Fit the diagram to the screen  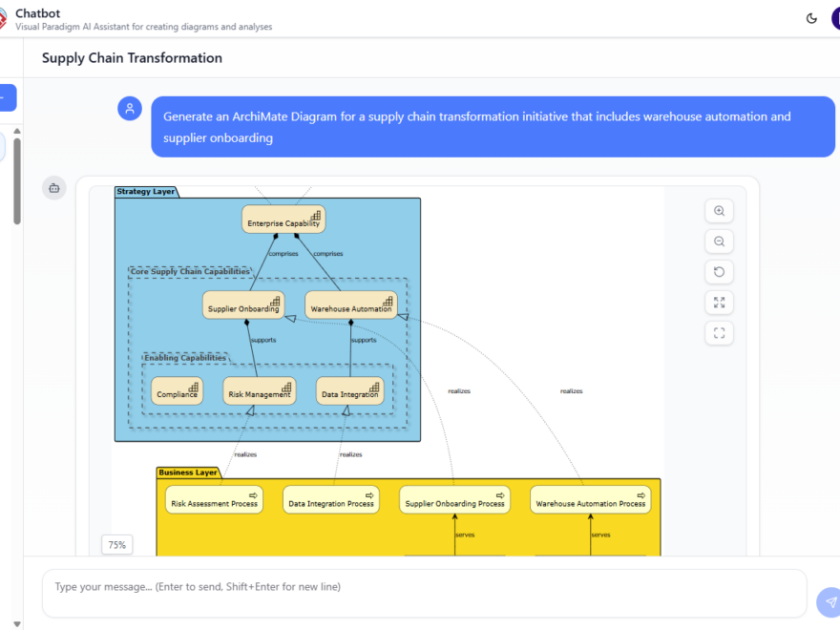(x=719, y=332)
